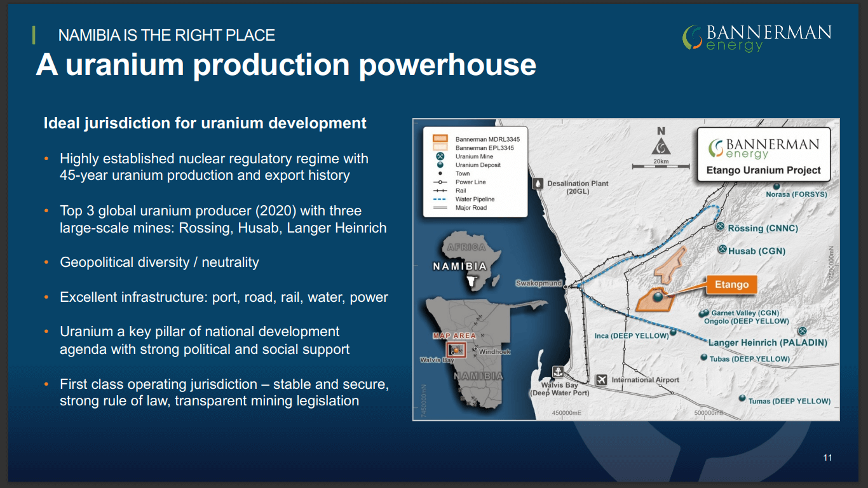
Task: Click the 'Windhoek' label on Namibia inset
Action: click(x=495, y=351)
